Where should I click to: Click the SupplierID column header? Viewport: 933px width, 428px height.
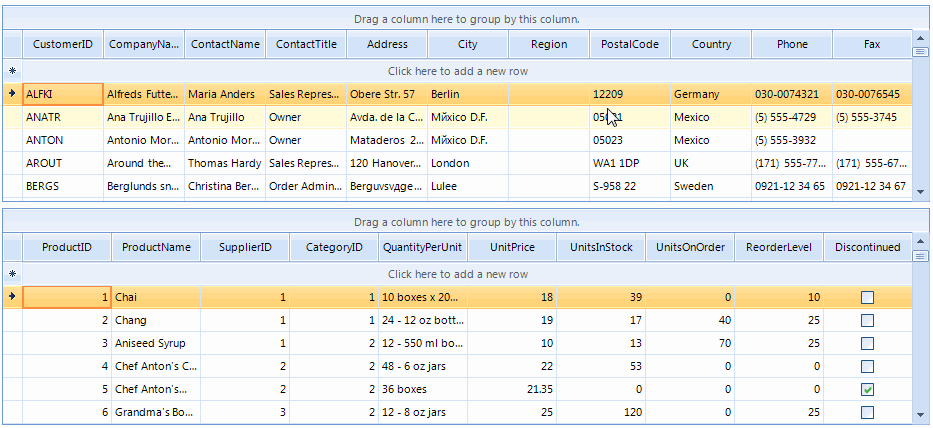click(245, 247)
